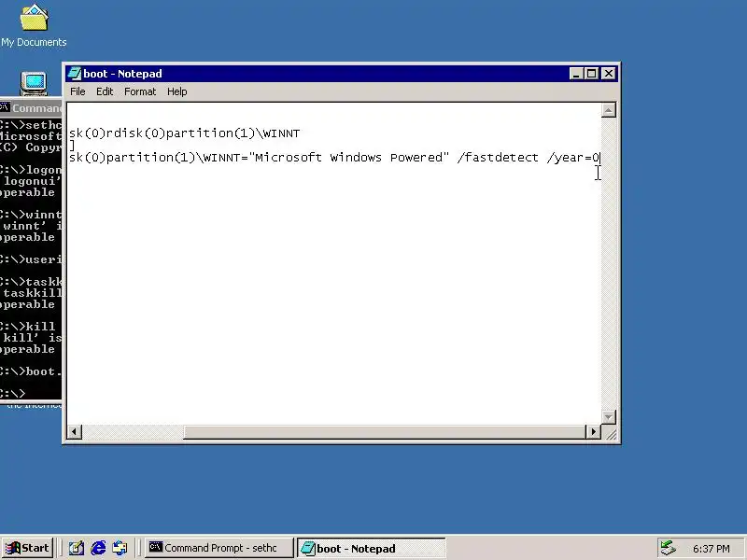Open the Edit menu in Notepad
The width and height of the screenshot is (747, 560).
pos(105,91)
